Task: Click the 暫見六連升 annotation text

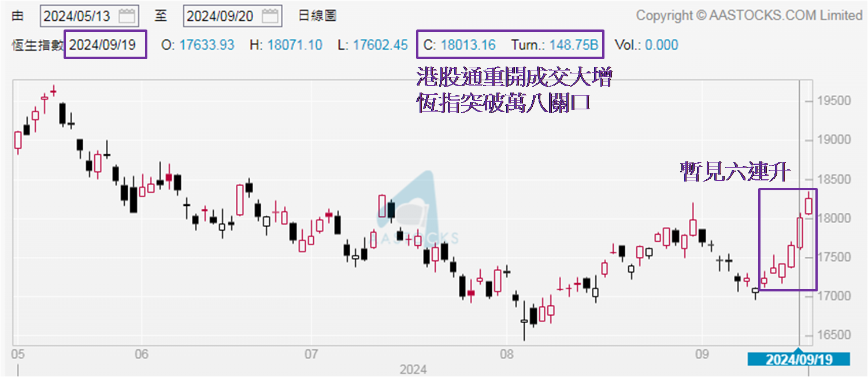Action: pyautogui.click(x=735, y=172)
